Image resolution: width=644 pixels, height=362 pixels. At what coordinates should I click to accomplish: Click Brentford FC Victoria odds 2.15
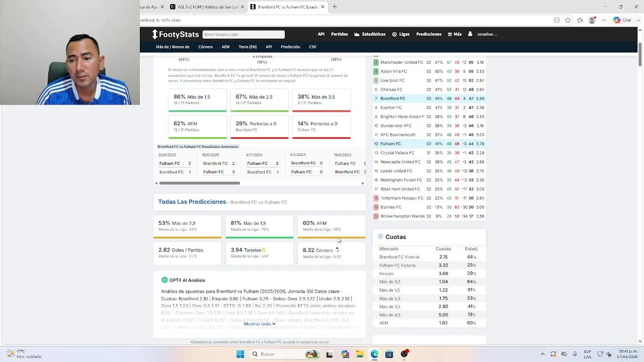(443, 257)
